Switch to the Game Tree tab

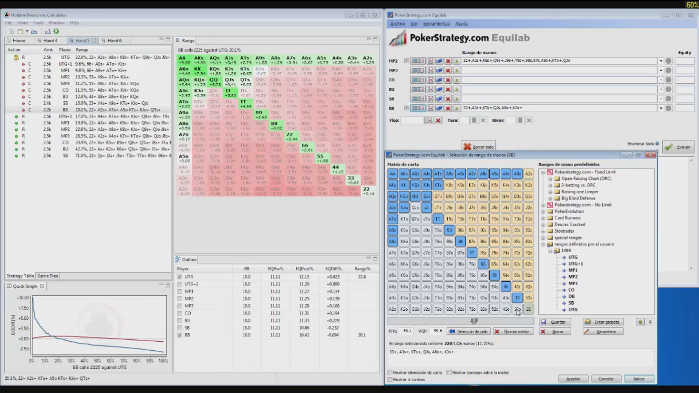[x=47, y=276]
